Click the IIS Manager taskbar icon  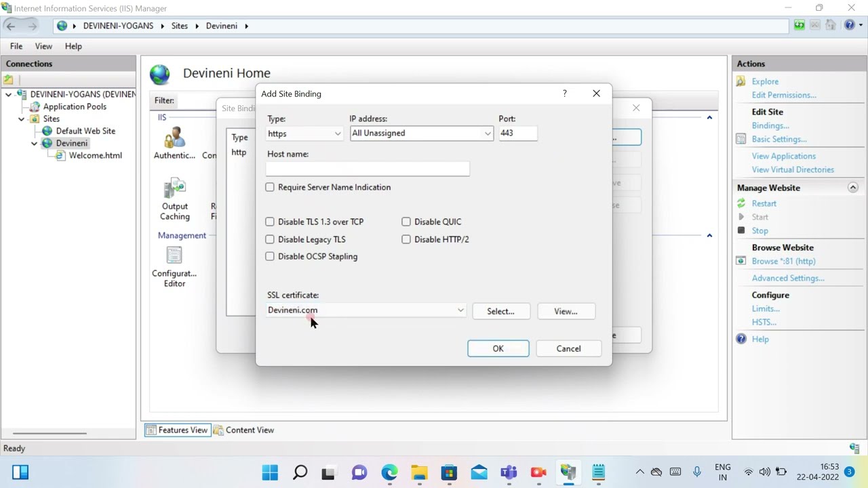point(568,472)
